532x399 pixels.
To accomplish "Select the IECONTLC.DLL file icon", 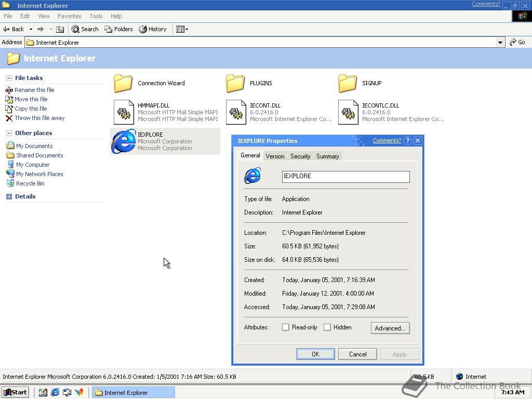I will (348, 112).
